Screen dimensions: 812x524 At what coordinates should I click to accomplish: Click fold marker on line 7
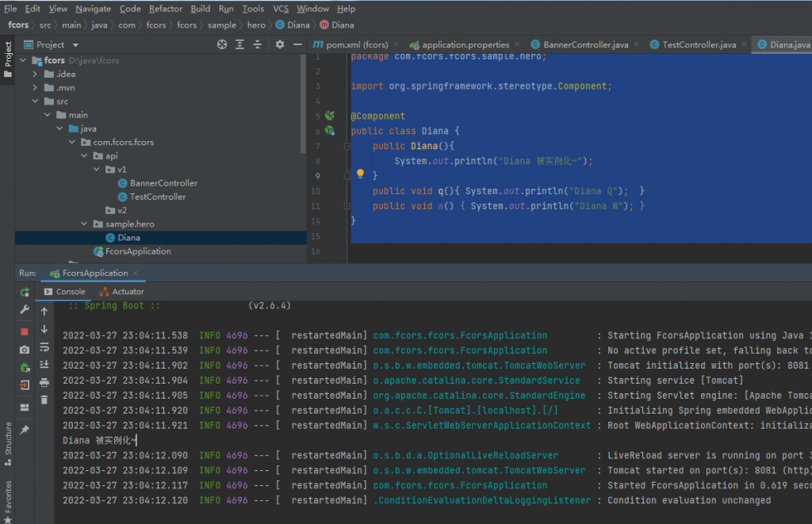click(x=347, y=147)
